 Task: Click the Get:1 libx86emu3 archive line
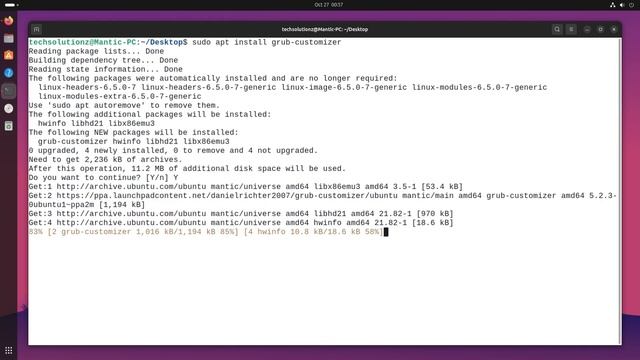[x=246, y=187]
